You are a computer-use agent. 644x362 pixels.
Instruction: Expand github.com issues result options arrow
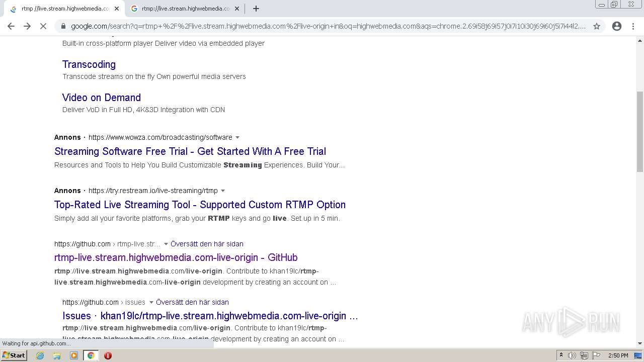click(151, 302)
